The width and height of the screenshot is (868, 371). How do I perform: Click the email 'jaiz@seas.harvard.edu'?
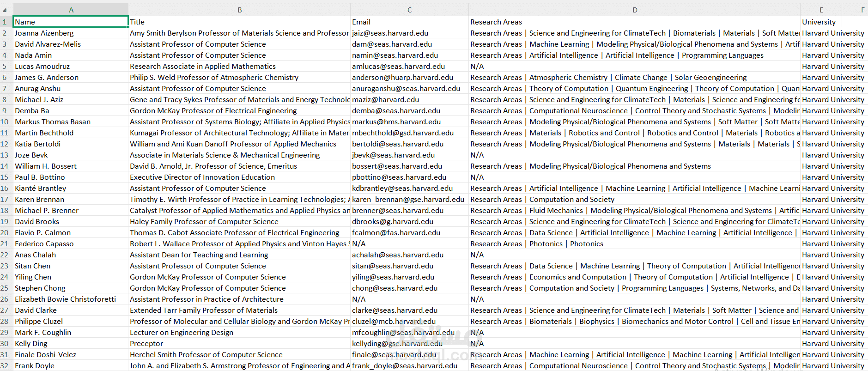[x=390, y=33]
